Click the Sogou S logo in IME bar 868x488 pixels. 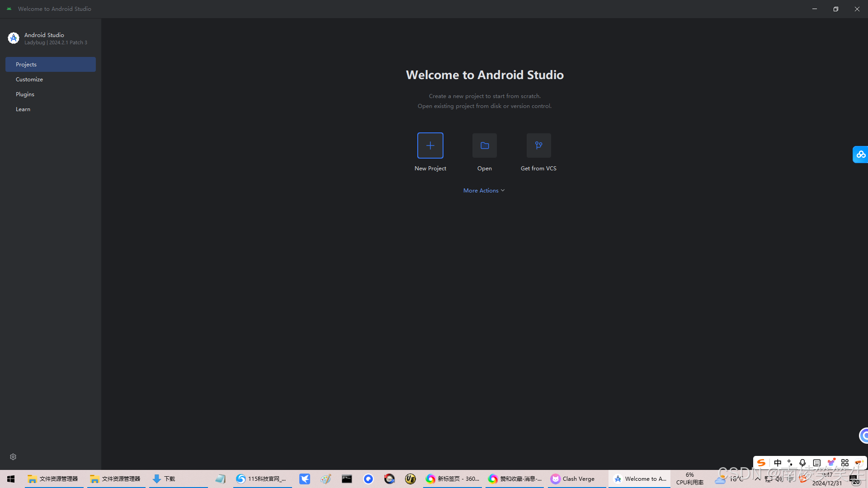pyautogui.click(x=761, y=463)
